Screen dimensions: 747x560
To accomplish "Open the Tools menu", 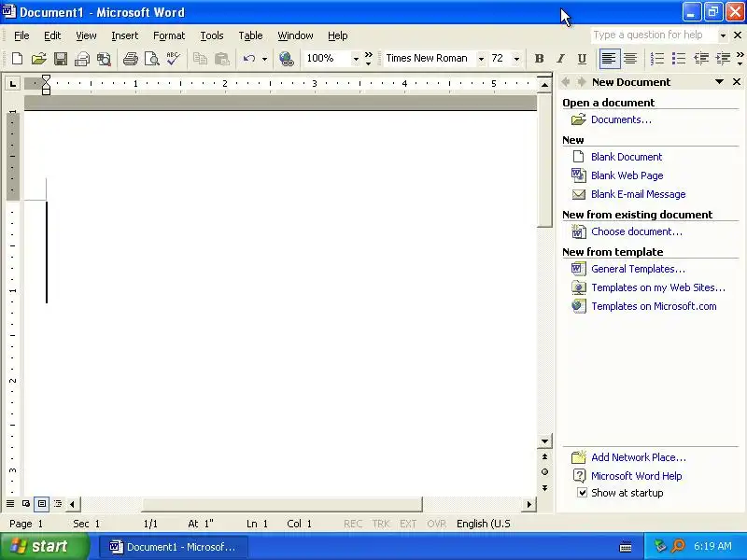I will click(x=212, y=35).
